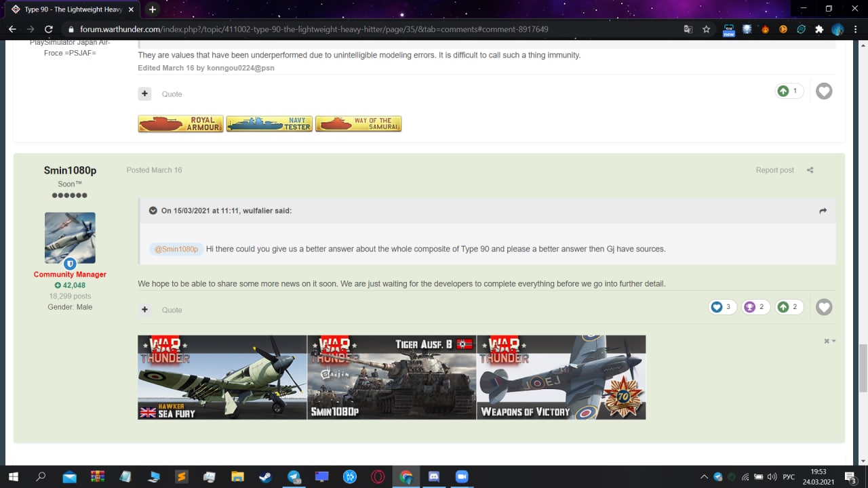This screenshot has height=488, width=868.
Task: Launch Steam from the taskbar
Action: point(266,476)
